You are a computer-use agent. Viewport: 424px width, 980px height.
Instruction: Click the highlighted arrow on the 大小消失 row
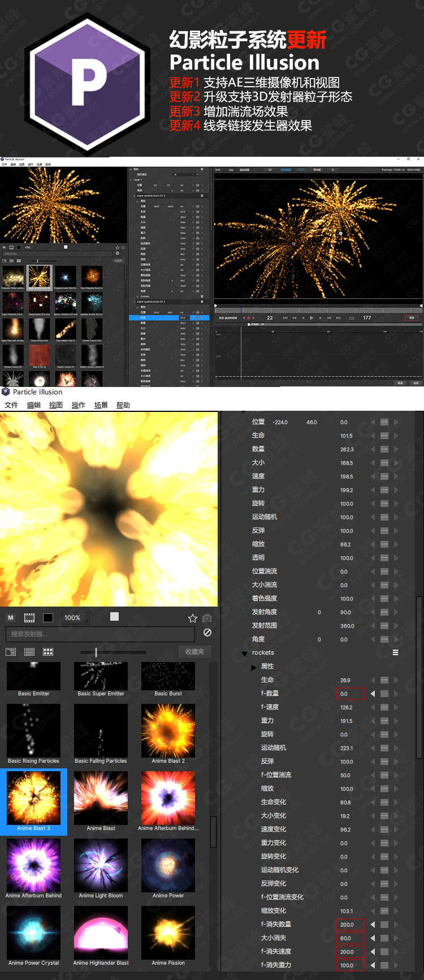point(373,938)
